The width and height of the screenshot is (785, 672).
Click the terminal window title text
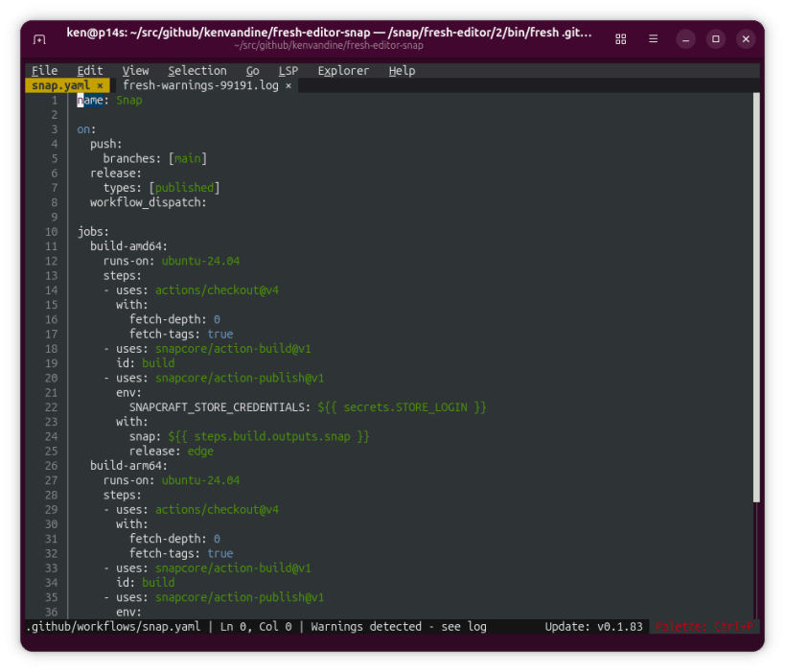click(x=329, y=33)
